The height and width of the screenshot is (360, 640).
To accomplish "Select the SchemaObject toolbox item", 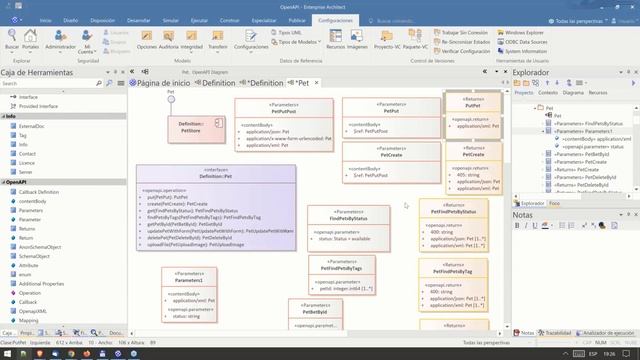I will (x=34, y=256).
